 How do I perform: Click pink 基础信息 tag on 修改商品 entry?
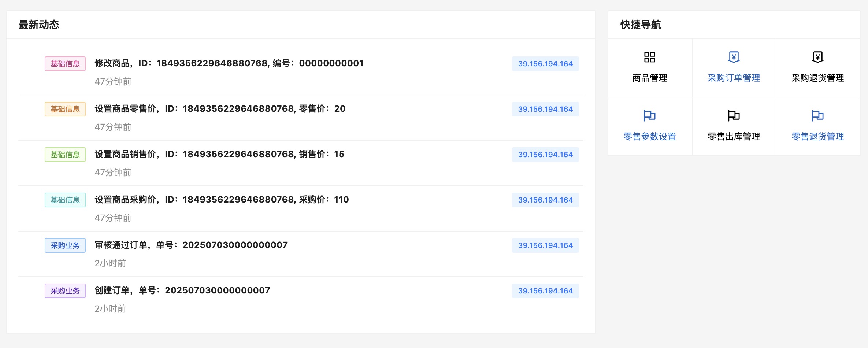[65, 64]
